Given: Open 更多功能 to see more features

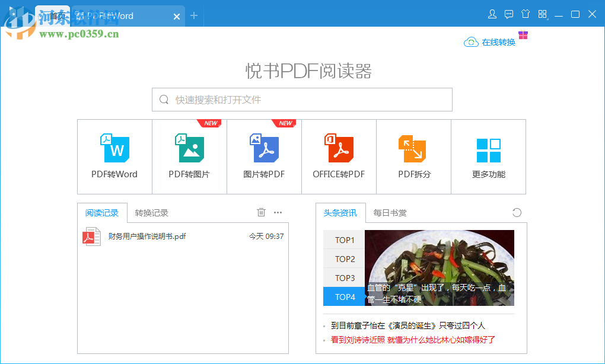Looking at the screenshot, I should [x=488, y=157].
